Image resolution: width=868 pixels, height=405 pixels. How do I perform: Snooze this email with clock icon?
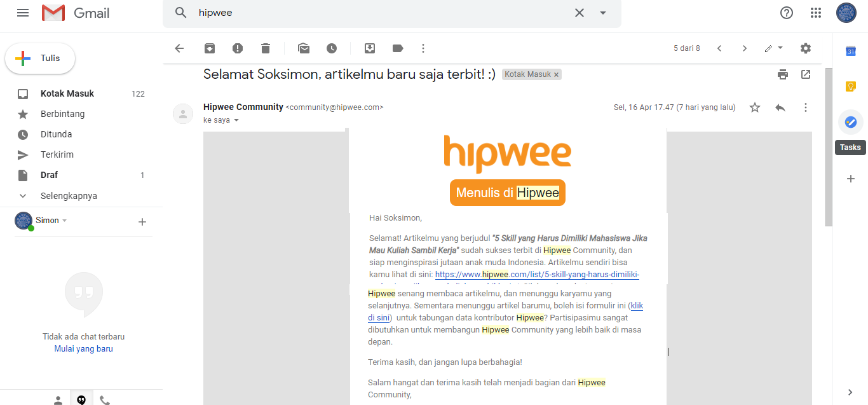tap(332, 48)
